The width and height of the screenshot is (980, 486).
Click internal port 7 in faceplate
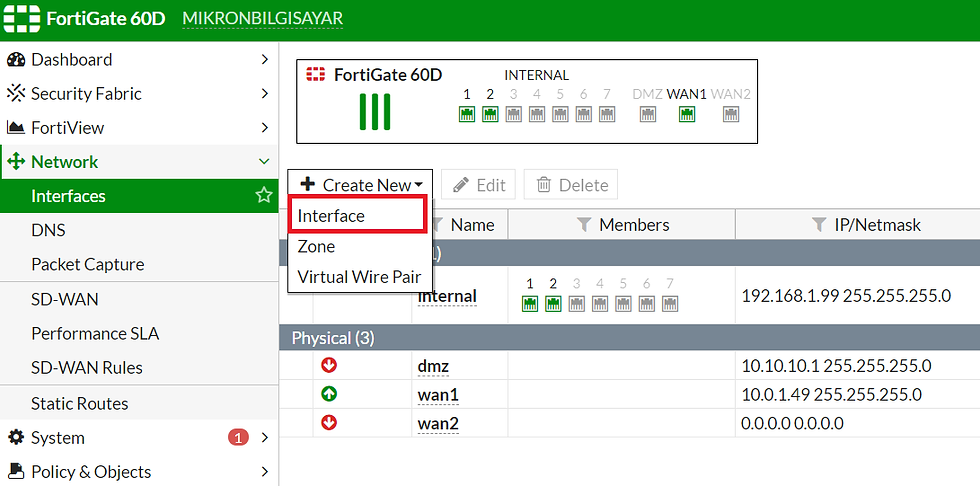606,114
